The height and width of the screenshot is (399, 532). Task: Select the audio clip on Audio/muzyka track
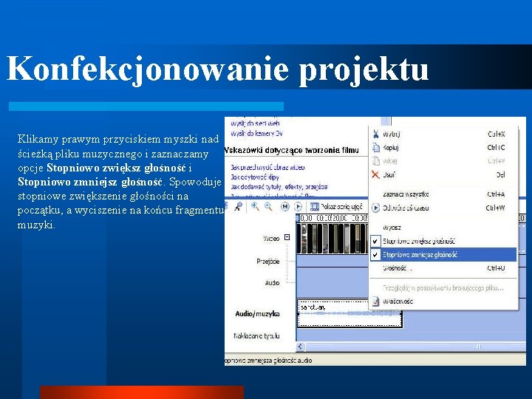(349, 313)
